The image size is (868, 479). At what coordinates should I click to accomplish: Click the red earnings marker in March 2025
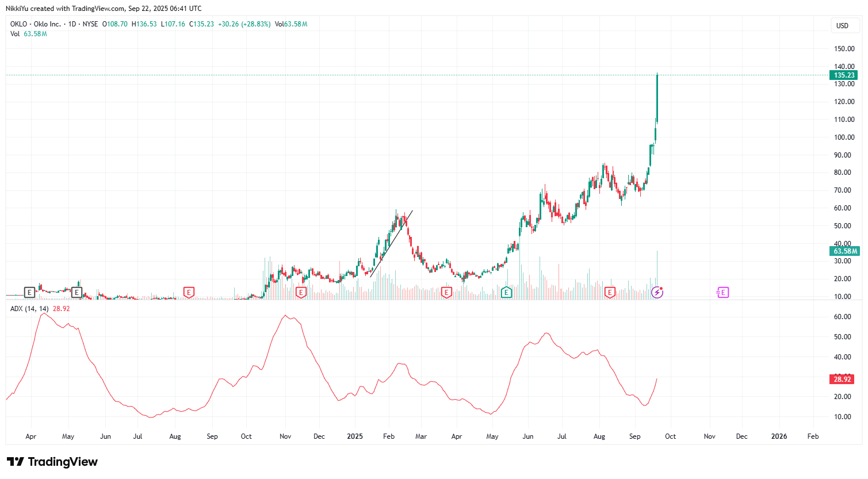click(x=446, y=293)
